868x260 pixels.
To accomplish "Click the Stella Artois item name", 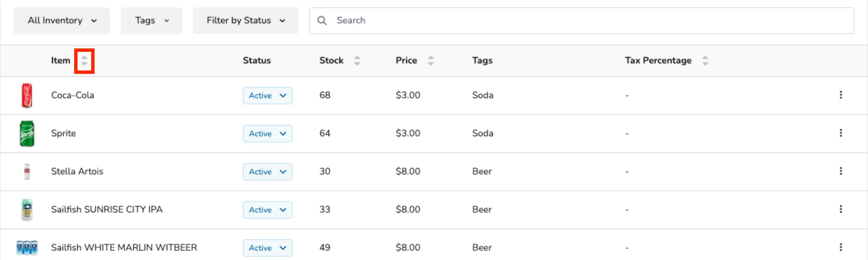I will click(x=77, y=171).
